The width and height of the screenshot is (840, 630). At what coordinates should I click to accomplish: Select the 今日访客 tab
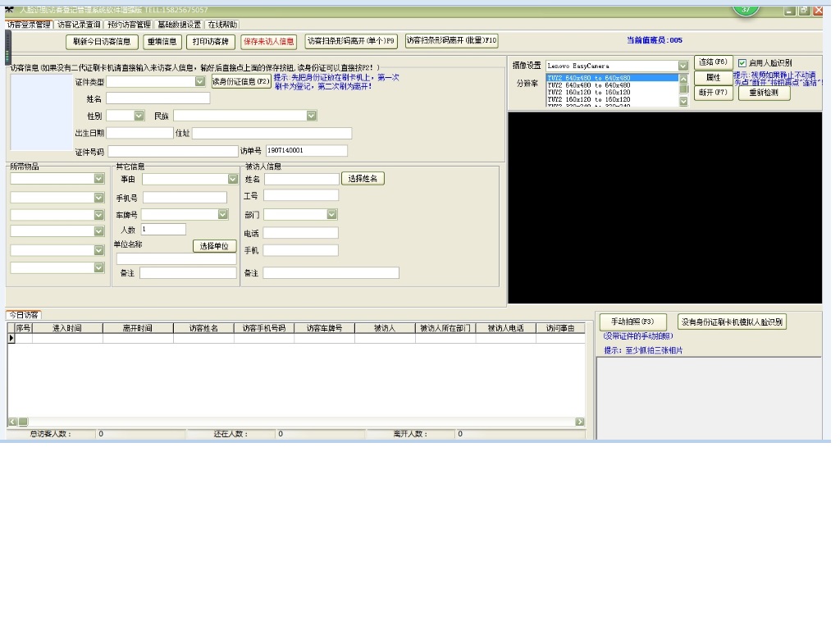click(24, 315)
